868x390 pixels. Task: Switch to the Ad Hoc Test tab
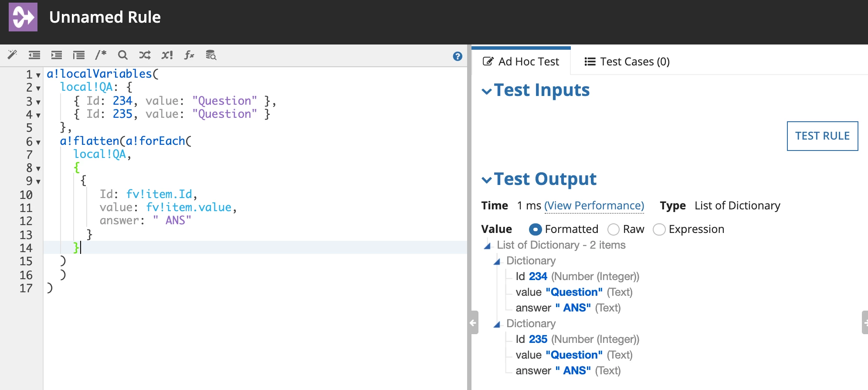(x=521, y=62)
